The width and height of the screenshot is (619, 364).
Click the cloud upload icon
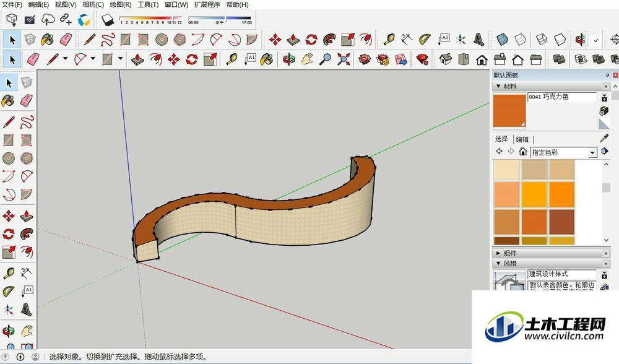(x=48, y=19)
